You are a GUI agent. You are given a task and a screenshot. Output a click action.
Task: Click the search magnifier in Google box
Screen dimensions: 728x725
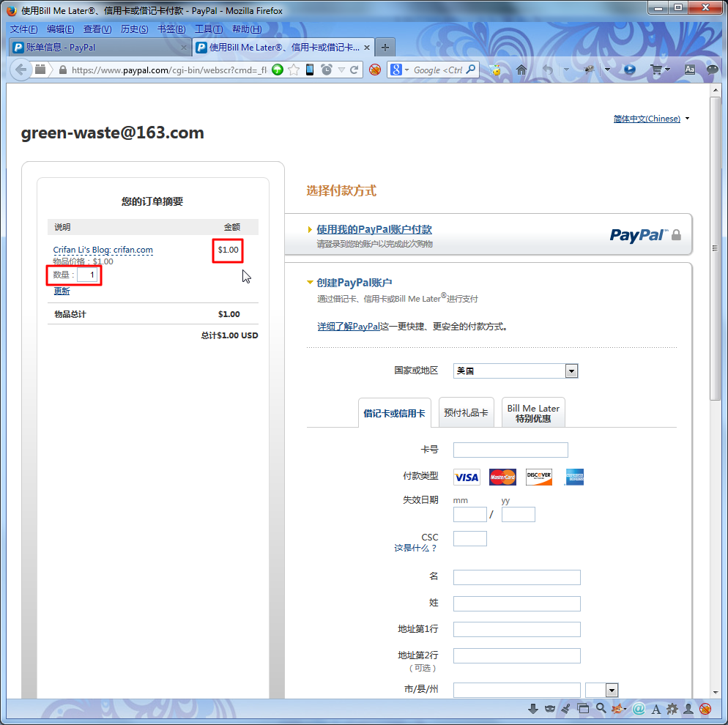[x=471, y=70]
